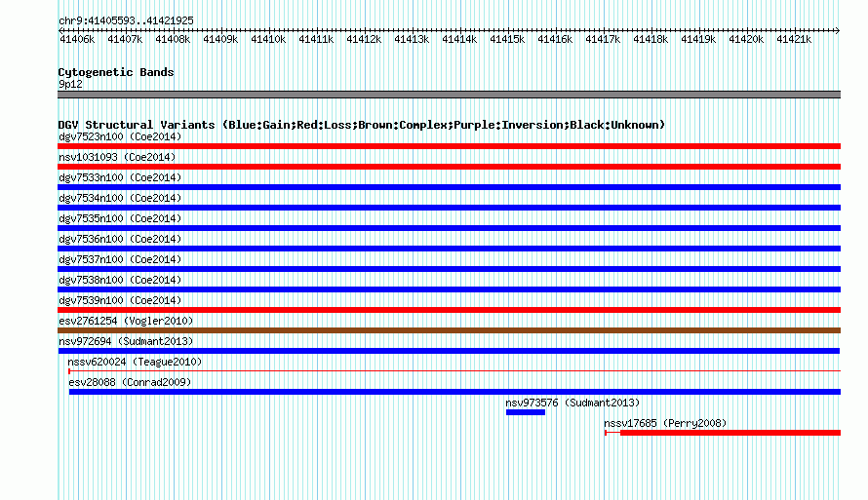The image size is (868, 500).
Task: Click the 41408k ruler position
Action: click(x=173, y=39)
